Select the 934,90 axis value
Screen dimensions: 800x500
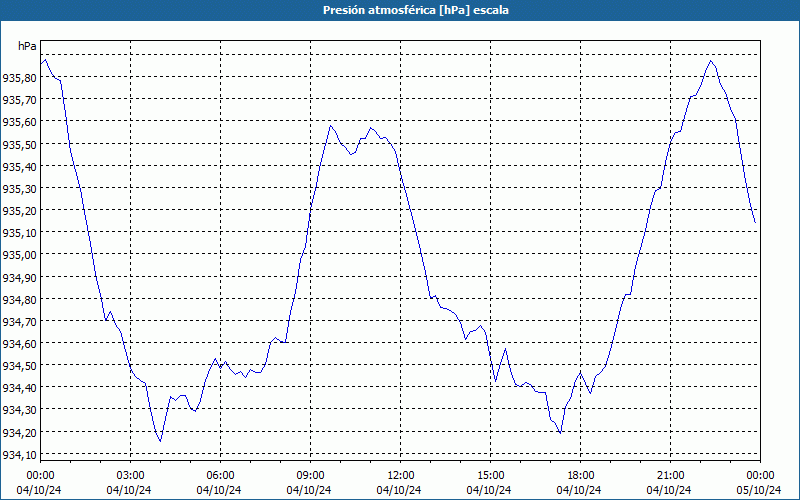tap(20, 277)
